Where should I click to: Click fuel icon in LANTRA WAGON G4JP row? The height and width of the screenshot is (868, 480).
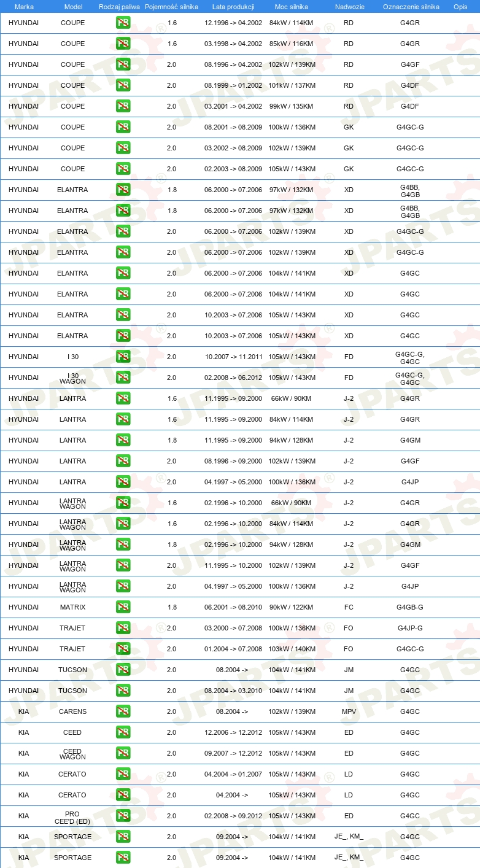[x=123, y=586]
